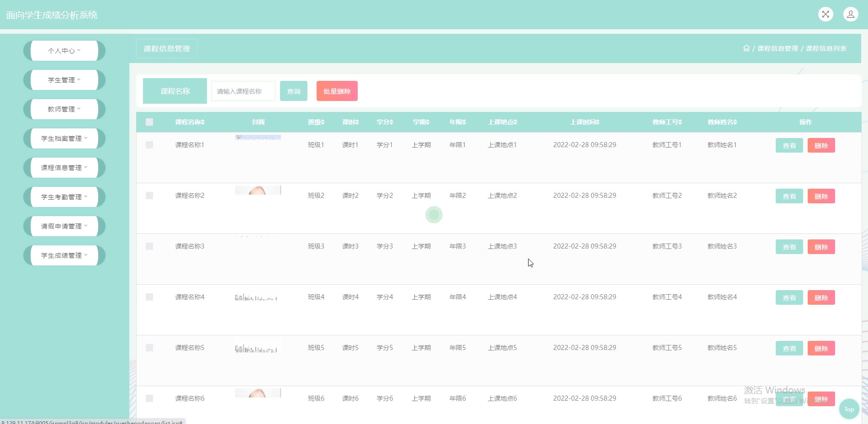
Task: Delete the 课程名称4 row
Action: [x=821, y=297]
